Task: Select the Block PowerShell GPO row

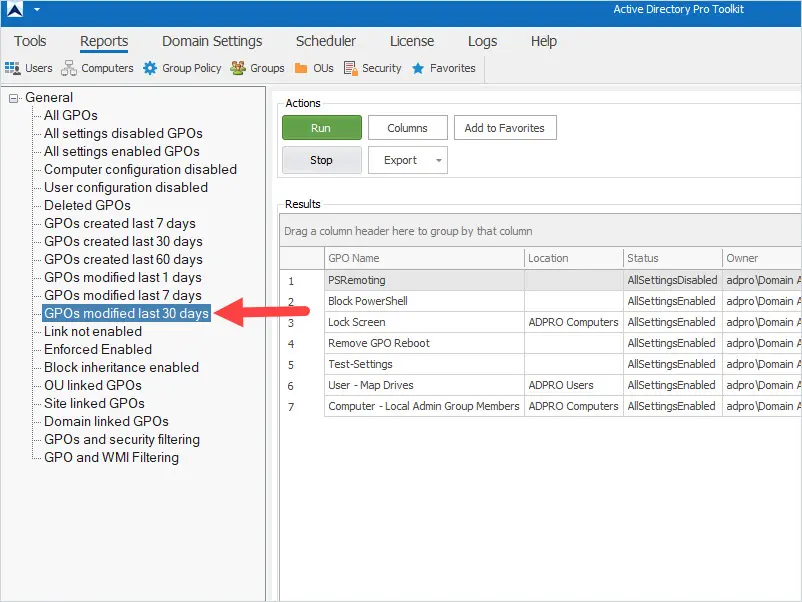Action: [x=541, y=301]
